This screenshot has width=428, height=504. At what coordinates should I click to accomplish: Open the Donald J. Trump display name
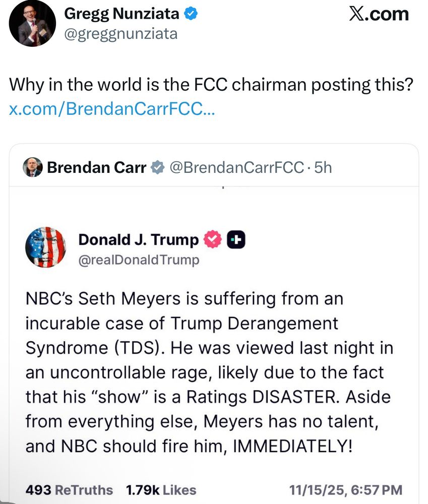coord(138,240)
